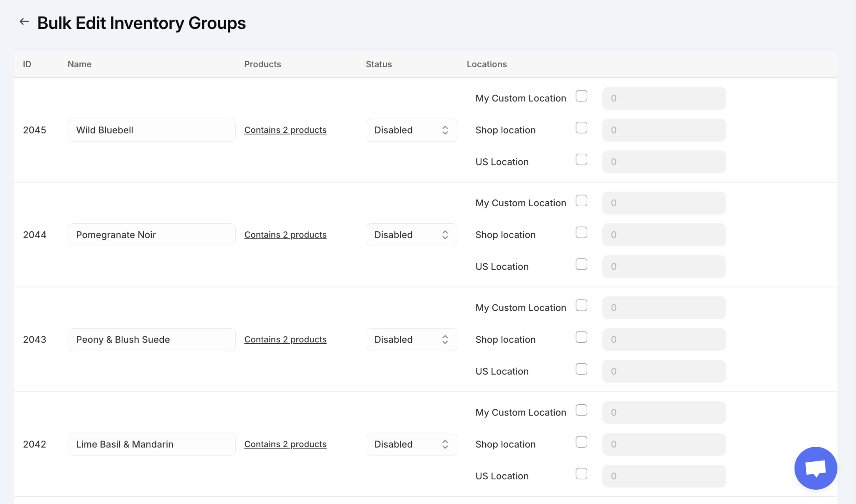This screenshot has width=856, height=504.
Task: Toggle US Location for Lime Basil & Mandarin
Action: pos(581,474)
